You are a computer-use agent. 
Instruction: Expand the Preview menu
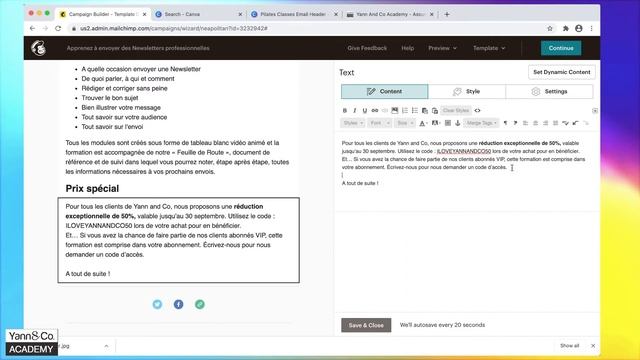[x=442, y=48]
